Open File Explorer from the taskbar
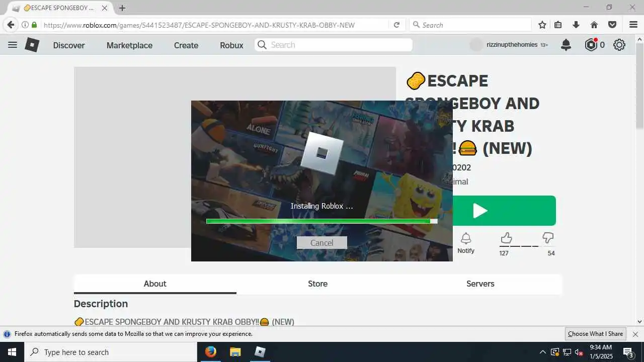Screen dimensions: 644x362 pyautogui.click(x=235, y=352)
